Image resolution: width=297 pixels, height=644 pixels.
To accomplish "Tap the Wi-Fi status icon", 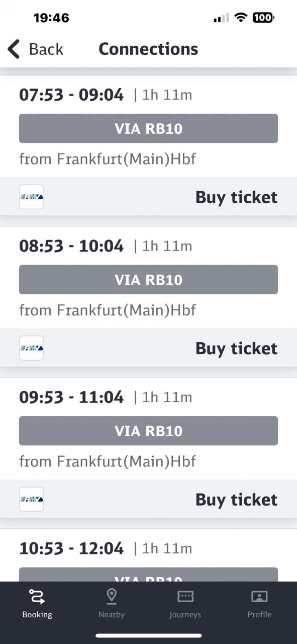I will tap(241, 18).
